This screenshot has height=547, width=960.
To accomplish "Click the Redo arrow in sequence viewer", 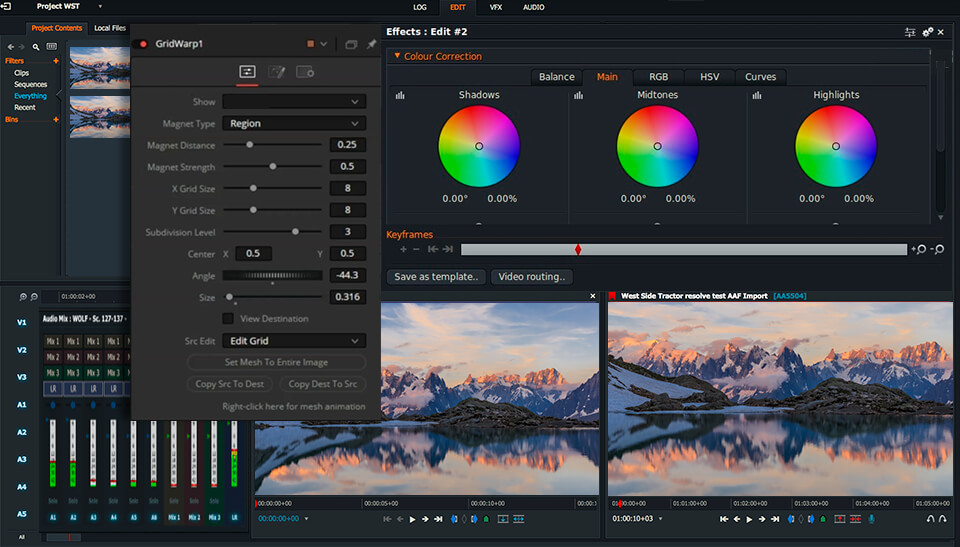I will (943, 519).
